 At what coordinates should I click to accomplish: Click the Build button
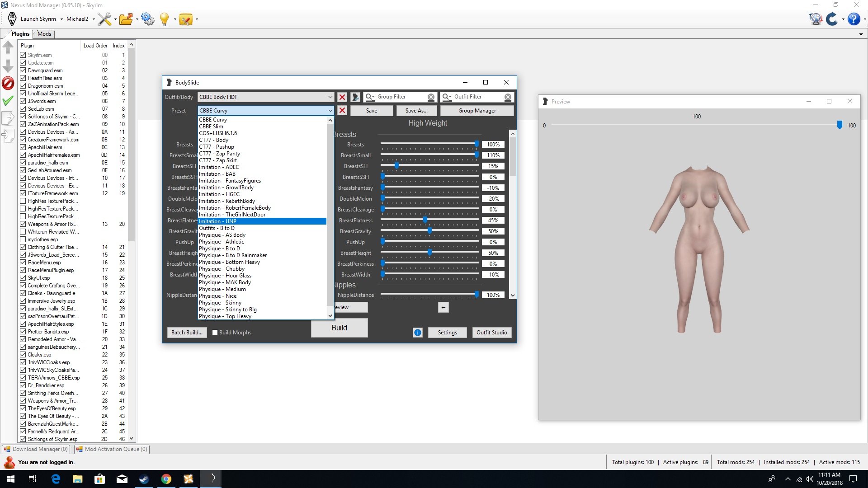[339, 328]
